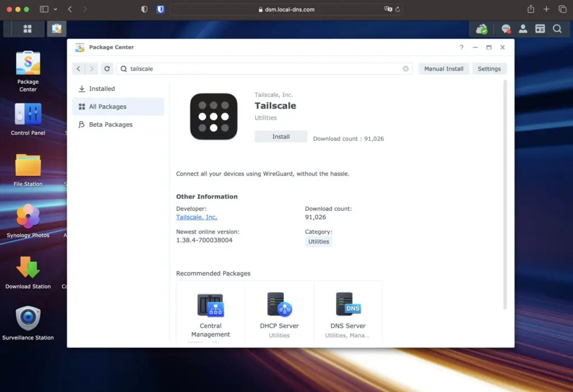The image size is (573, 392).
Task: Go forward in Package Center
Action: (92, 69)
